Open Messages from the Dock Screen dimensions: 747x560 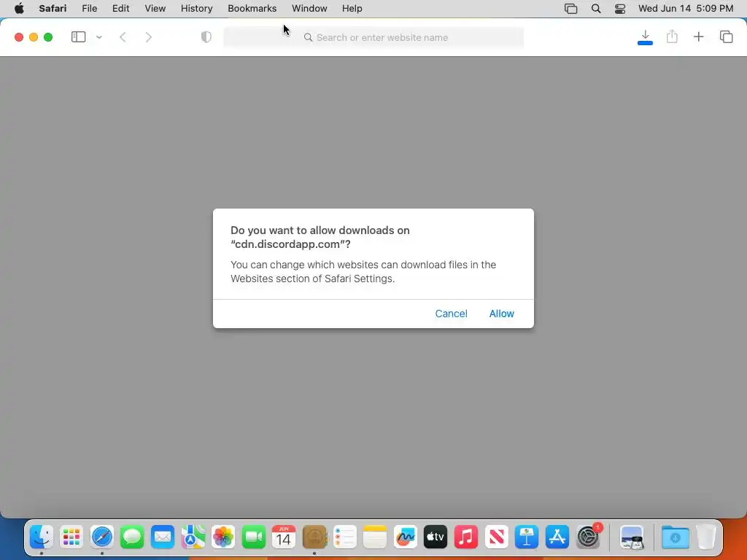pyautogui.click(x=132, y=537)
